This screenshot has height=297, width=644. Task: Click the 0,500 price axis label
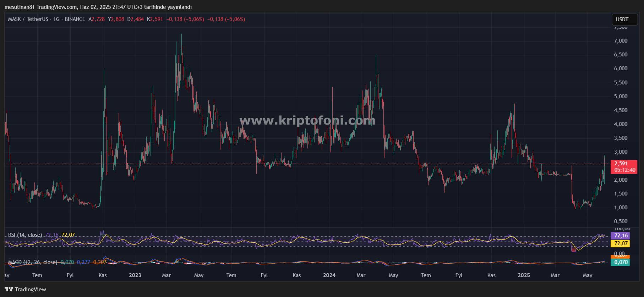621,221
